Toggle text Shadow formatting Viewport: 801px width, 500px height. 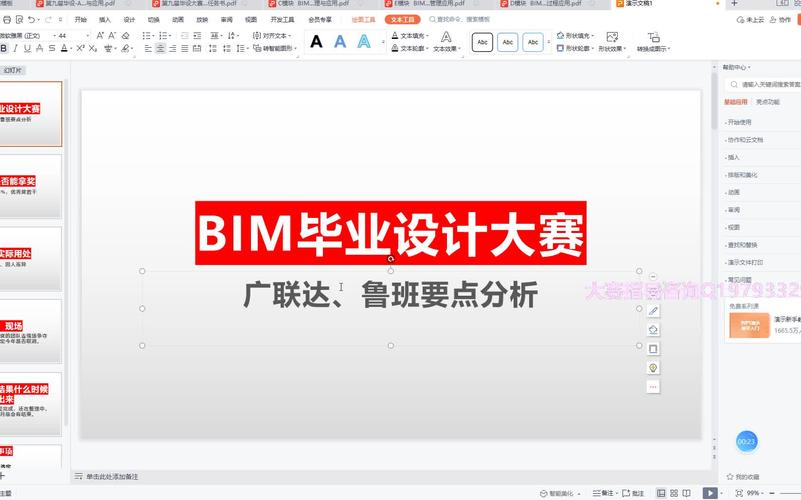point(40,49)
